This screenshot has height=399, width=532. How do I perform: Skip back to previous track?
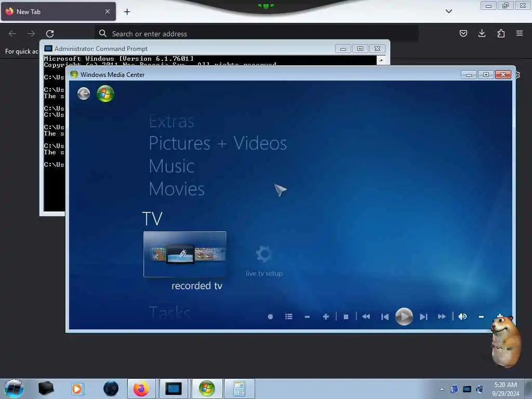tap(385, 316)
